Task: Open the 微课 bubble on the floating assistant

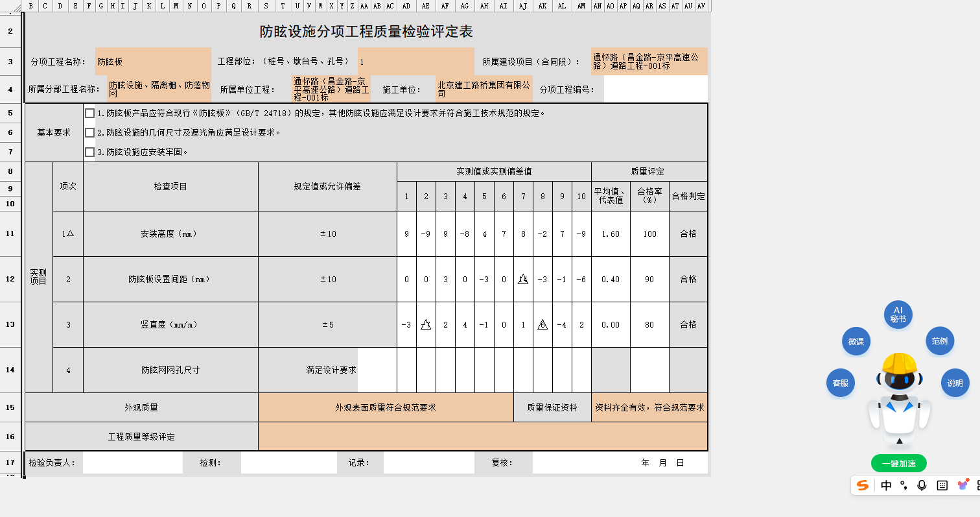Action: point(856,341)
